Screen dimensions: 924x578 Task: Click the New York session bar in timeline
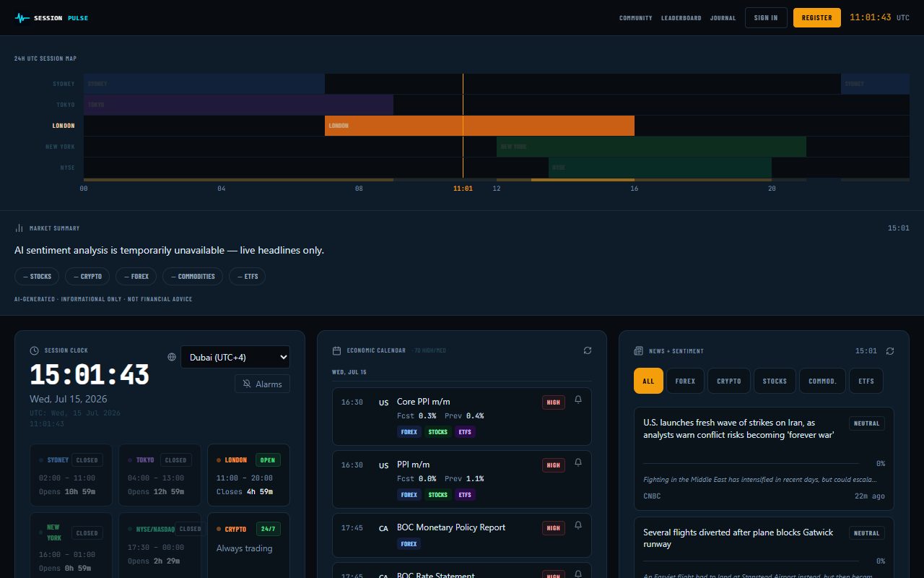tap(651, 147)
